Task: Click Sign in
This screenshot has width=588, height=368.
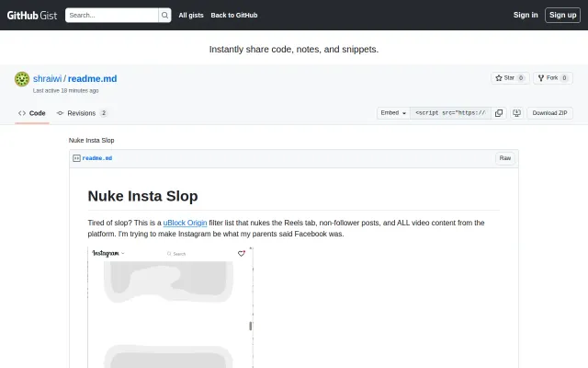Action: [x=526, y=15]
